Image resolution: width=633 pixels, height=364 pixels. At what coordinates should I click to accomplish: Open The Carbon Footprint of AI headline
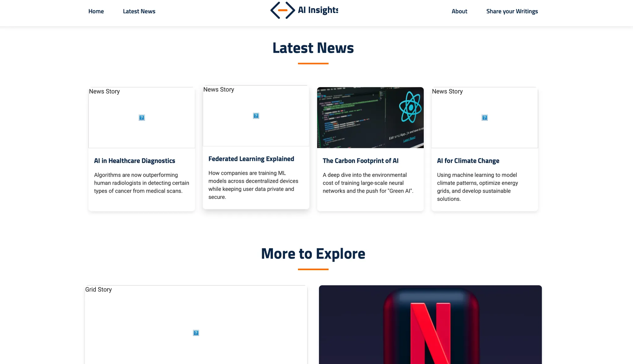(x=361, y=161)
